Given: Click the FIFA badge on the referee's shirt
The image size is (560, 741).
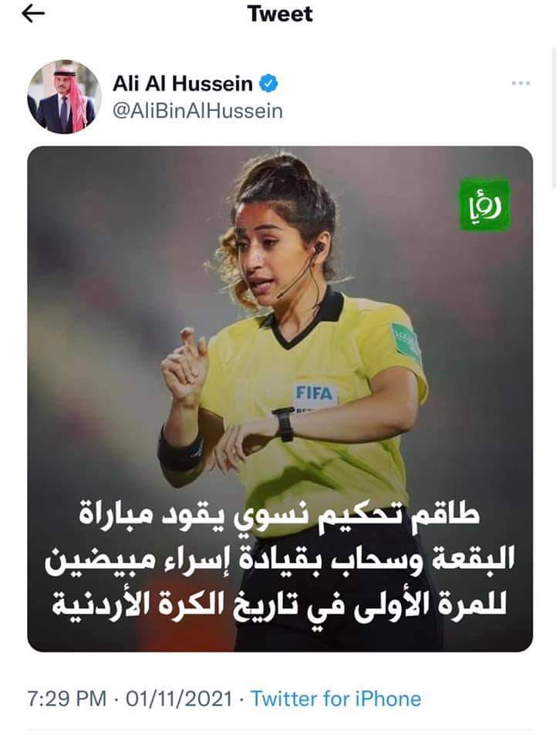Looking at the screenshot, I should coord(314,394).
